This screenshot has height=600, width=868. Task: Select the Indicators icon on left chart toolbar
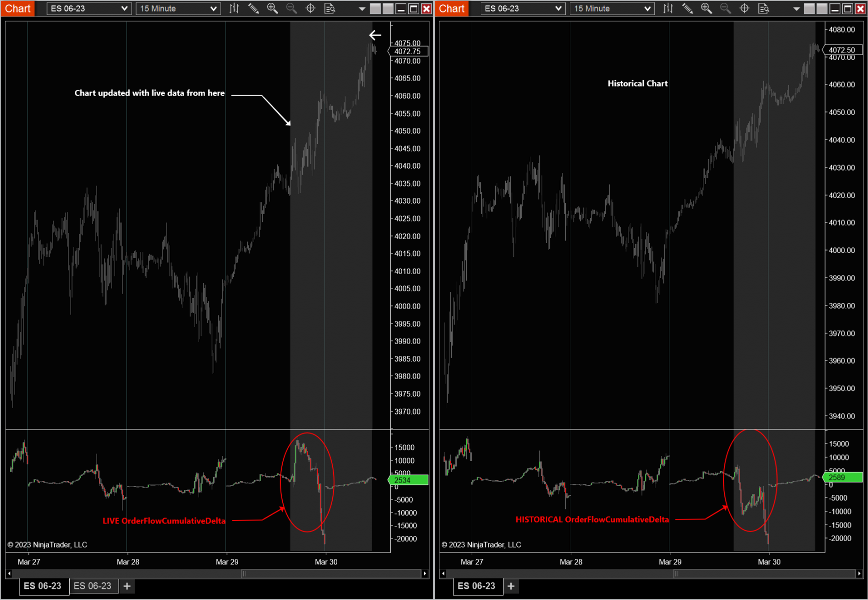point(234,8)
